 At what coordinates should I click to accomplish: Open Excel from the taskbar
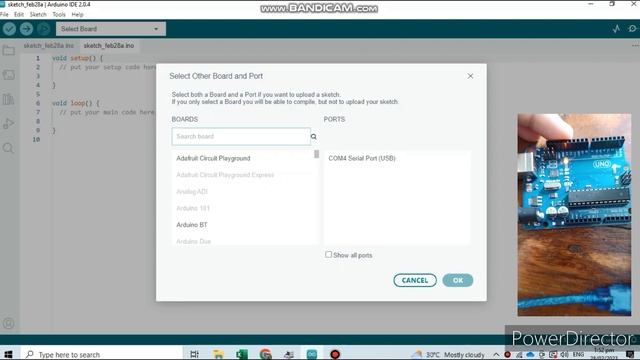point(242,354)
